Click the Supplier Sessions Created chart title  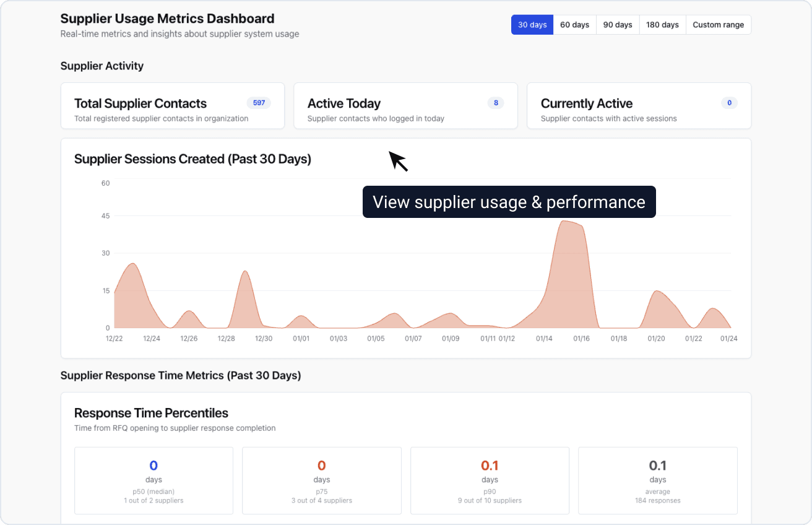pos(192,159)
